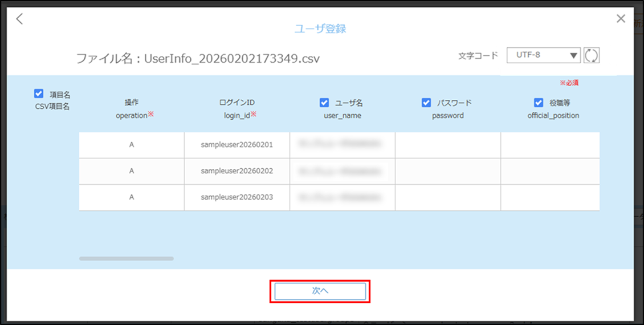Uncheck the 役職等 column checkbox
Viewport: 644px width, 325px height.
click(x=539, y=103)
